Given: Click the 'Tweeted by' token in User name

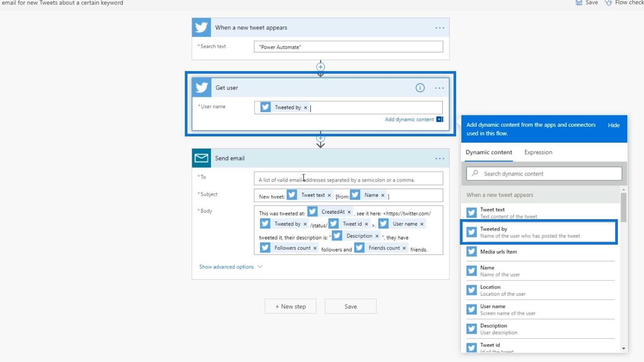Looking at the screenshot, I should click(284, 107).
